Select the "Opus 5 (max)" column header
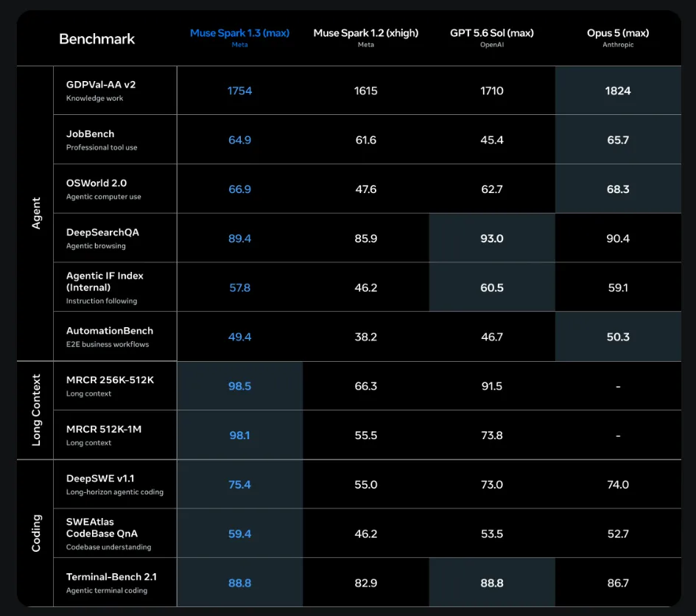 [x=618, y=33]
